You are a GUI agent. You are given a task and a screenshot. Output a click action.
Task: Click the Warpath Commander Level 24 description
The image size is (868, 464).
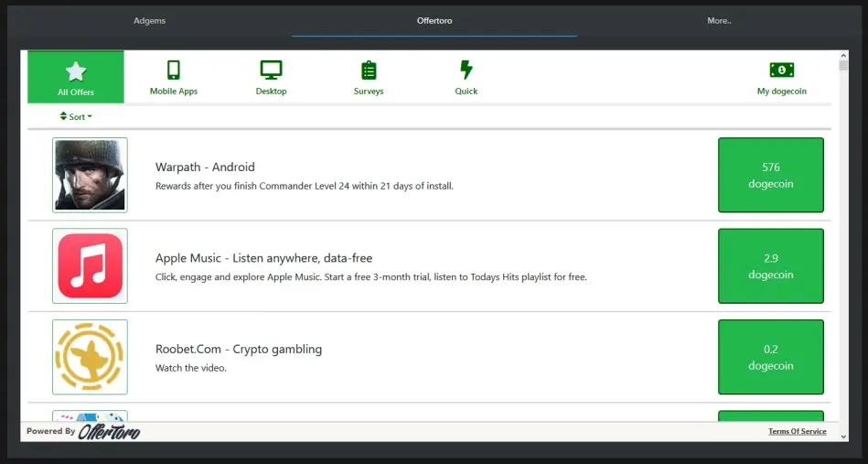click(304, 186)
